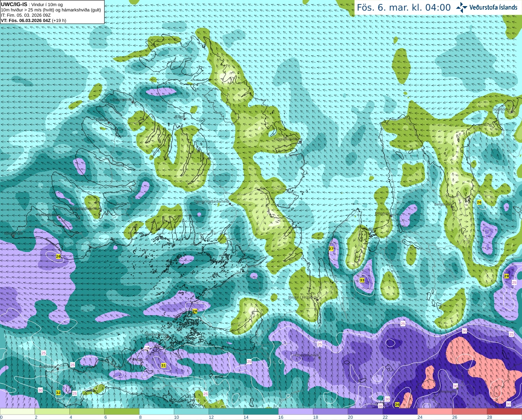522x420 pixels.
Task: Click the yellow gust marker 27
Action: click(x=331, y=249)
